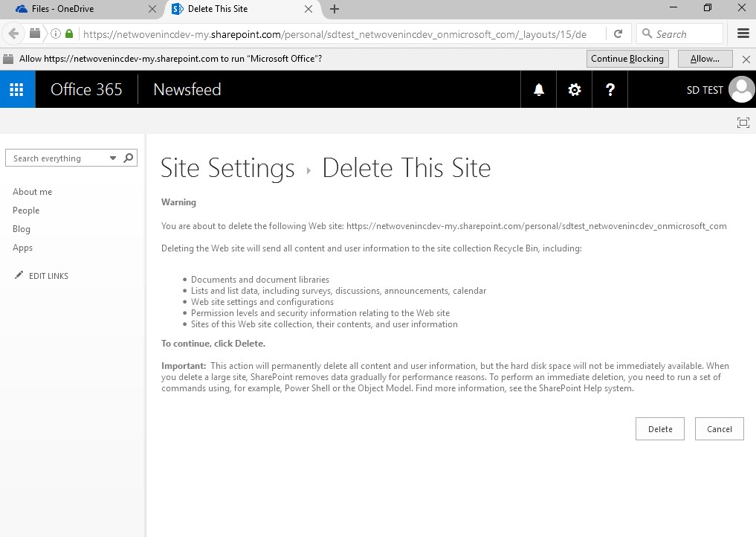Toggle focus on content mode icon
Screen dimensions: 756x537
743,123
